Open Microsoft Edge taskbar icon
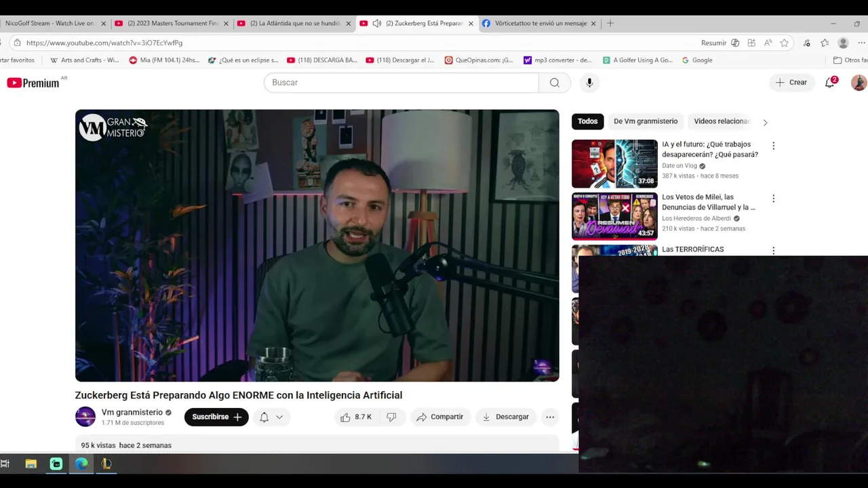 81,464
